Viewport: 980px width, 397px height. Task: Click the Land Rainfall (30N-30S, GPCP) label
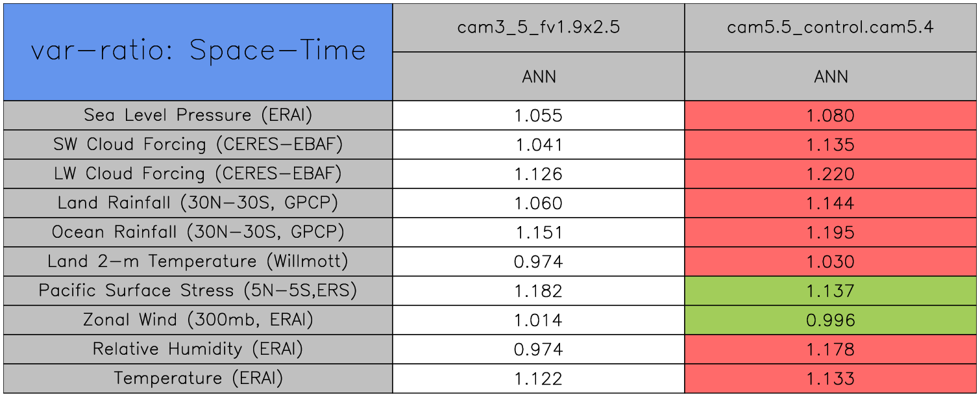pos(198,203)
